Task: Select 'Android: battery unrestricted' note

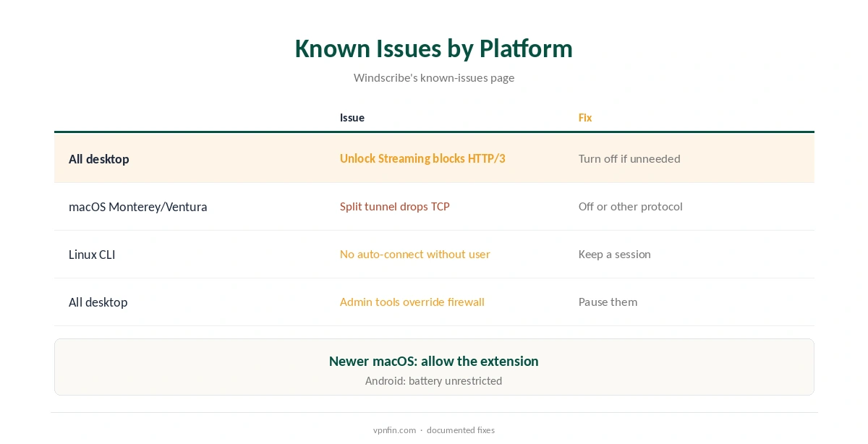Action: click(x=434, y=380)
